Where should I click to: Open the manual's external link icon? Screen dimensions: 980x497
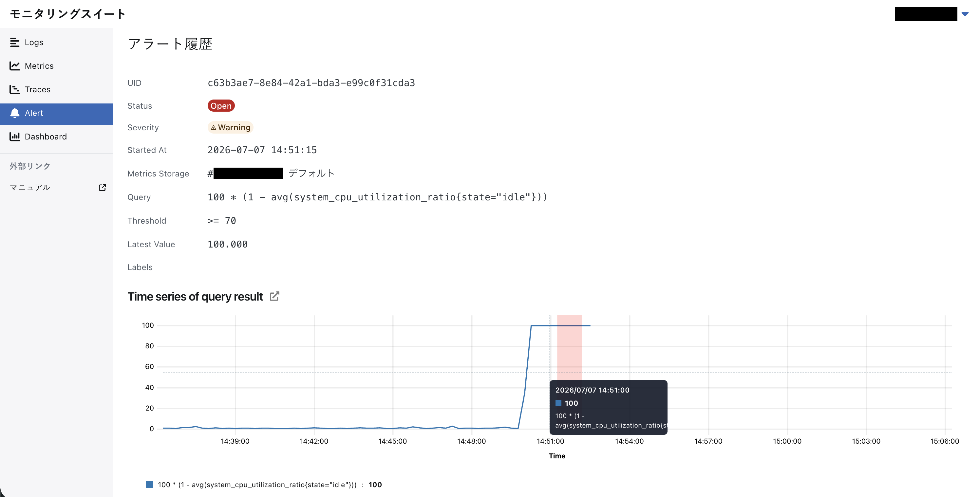pyautogui.click(x=102, y=188)
